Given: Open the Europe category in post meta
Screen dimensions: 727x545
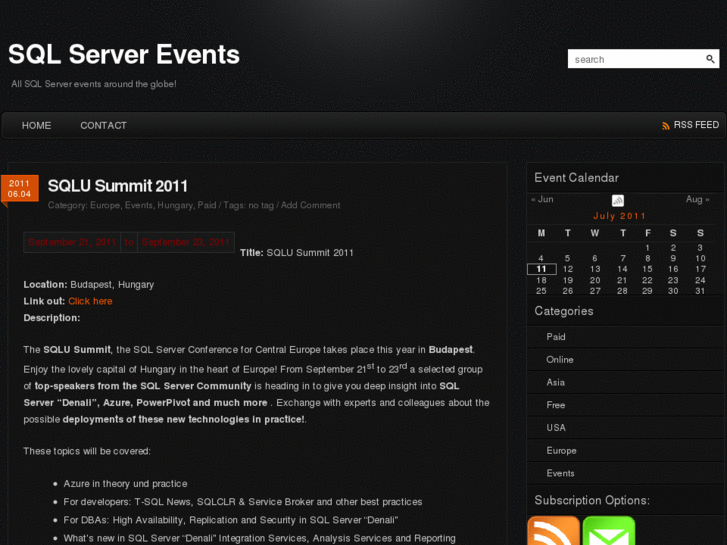Looking at the screenshot, I should tap(105, 205).
